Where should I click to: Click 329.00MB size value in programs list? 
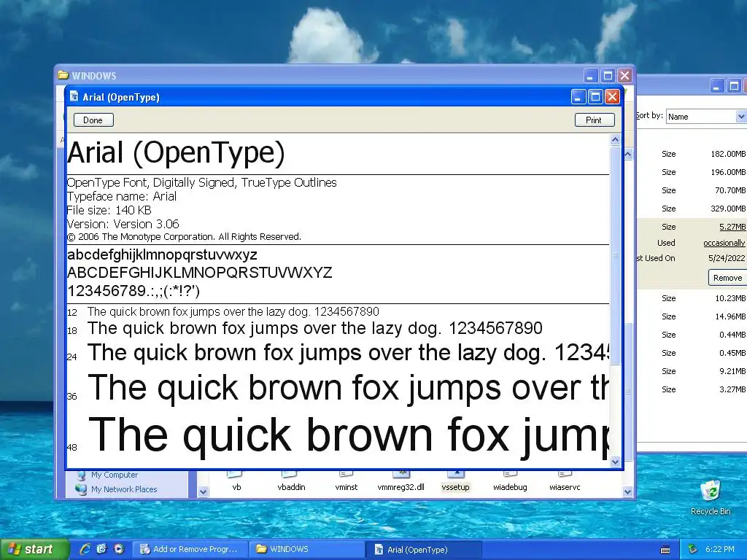click(x=728, y=209)
